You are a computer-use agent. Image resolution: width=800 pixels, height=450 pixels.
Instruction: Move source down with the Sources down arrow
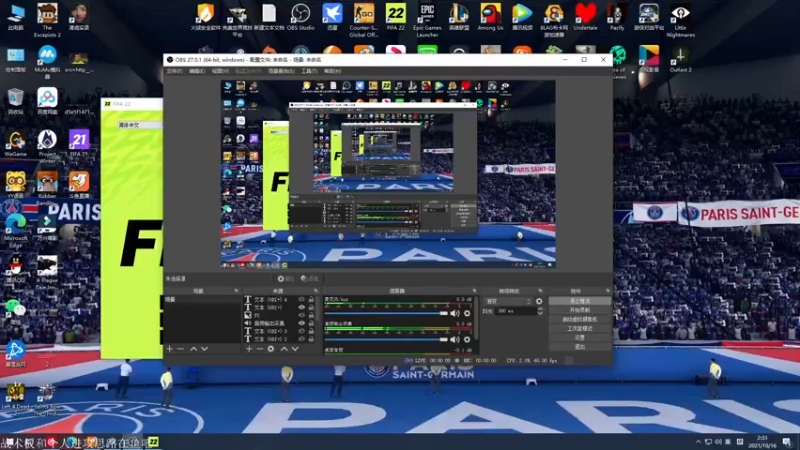click(x=295, y=349)
